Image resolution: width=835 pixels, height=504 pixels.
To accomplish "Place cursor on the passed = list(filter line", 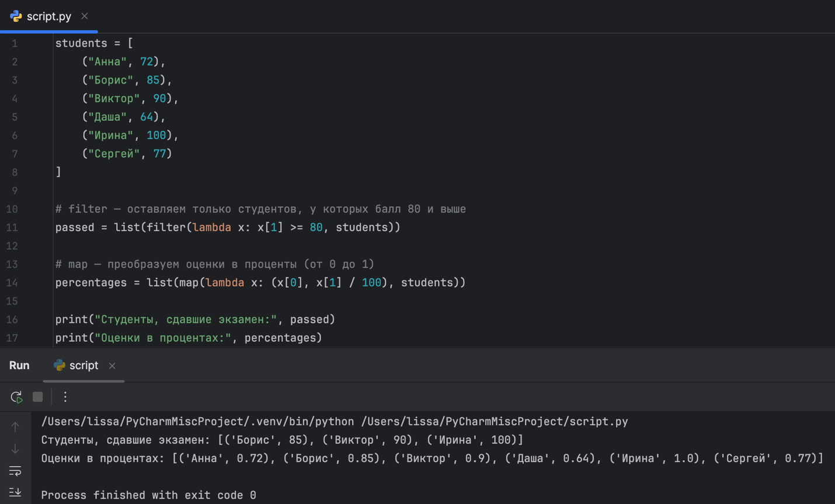I will [x=228, y=228].
